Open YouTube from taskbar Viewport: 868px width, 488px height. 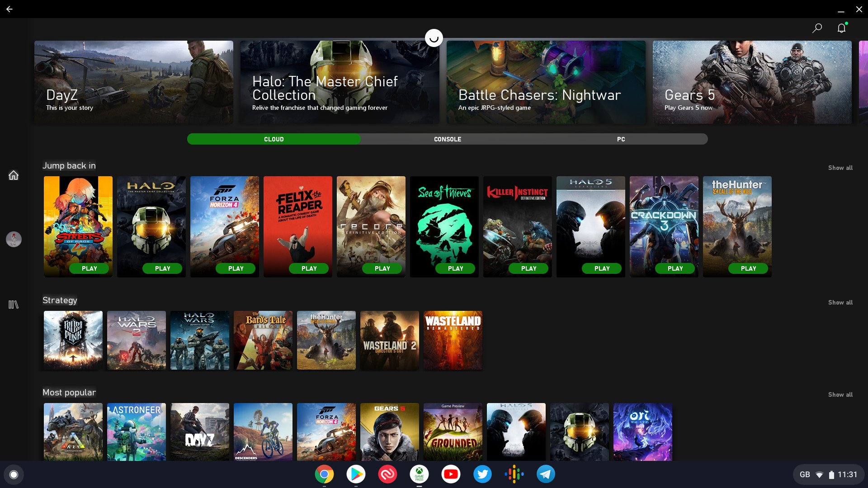click(x=450, y=474)
